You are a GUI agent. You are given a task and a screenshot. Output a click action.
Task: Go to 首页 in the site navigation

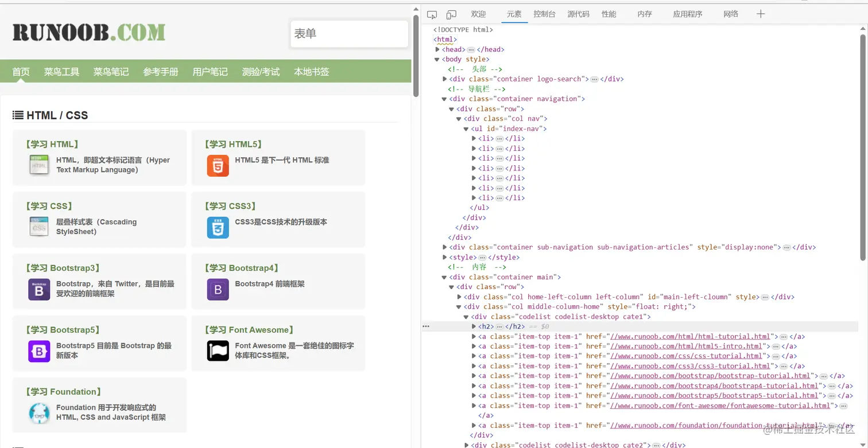21,72
